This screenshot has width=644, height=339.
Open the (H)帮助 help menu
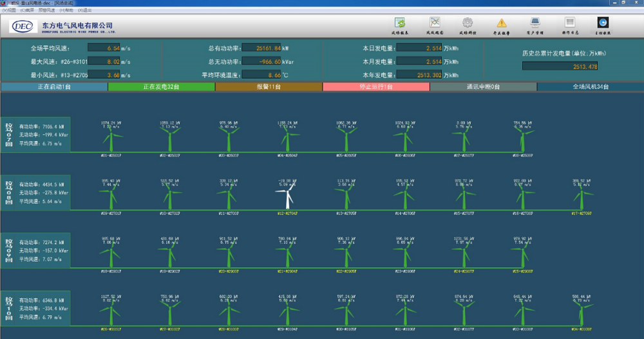tap(66, 10)
